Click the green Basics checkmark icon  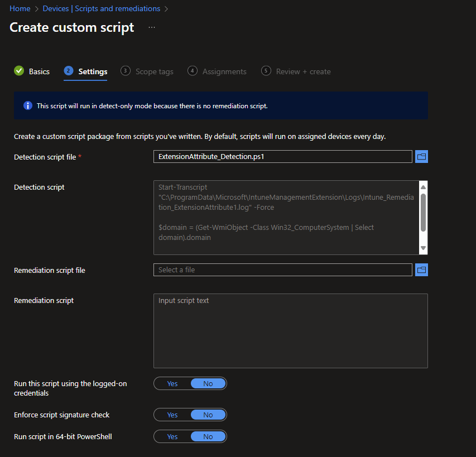tap(19, 71)
